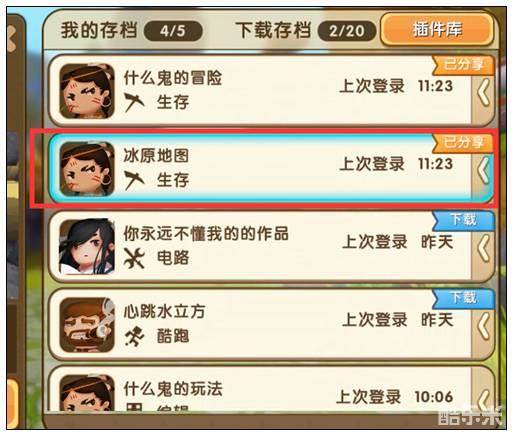The height and width of the screenshot is (435, 512).
Task: Open the 插件库 plugin library button
Action: tap(437, 29)
